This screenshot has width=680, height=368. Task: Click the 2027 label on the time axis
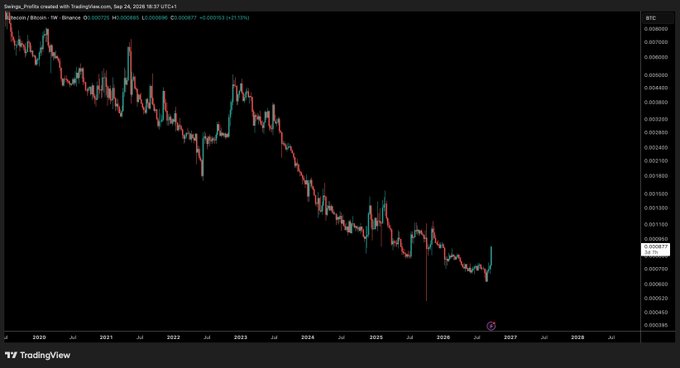[x=510, y=337]
